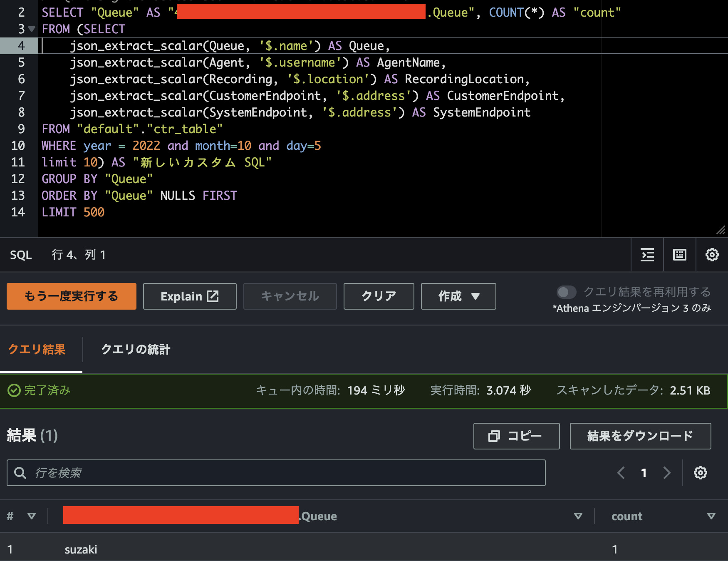
Task: Enable the クエリ結果を再利用する toggle
Action: click(566, 293)
